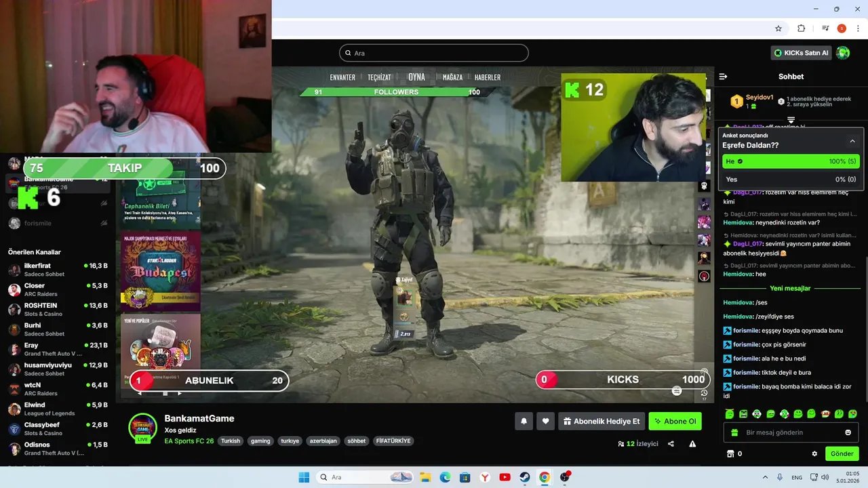Screen dimensions: 868x488
Task: Collapse the Anket sonuçlandı poll panel
Action: coord(852,141)
